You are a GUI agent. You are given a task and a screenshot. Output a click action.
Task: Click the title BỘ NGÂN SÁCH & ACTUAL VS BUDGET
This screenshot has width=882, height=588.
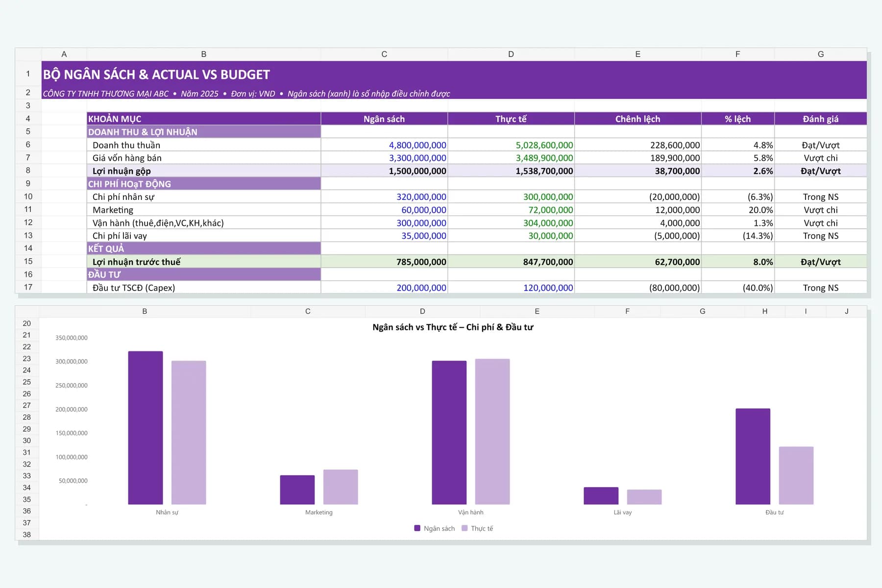click(156, 74)
